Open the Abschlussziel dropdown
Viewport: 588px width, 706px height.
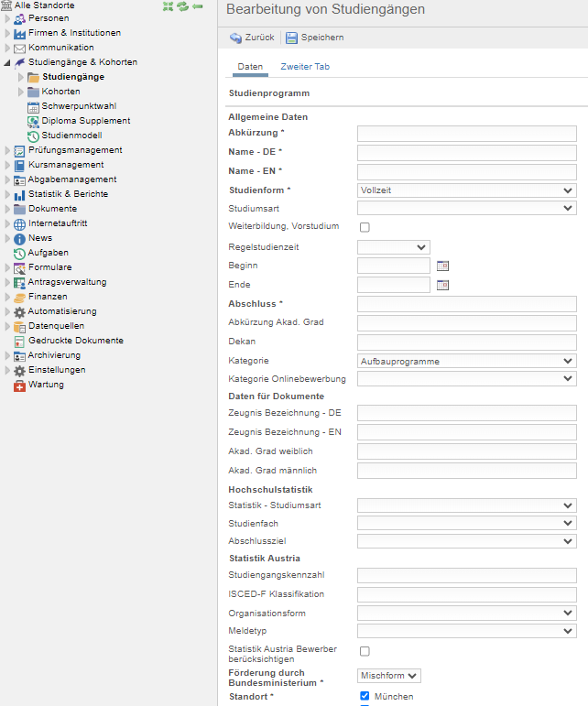467,541
